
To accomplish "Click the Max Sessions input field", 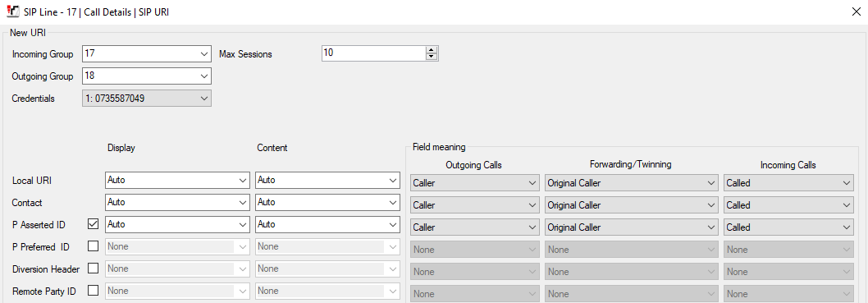I will (x=373, y=53).
